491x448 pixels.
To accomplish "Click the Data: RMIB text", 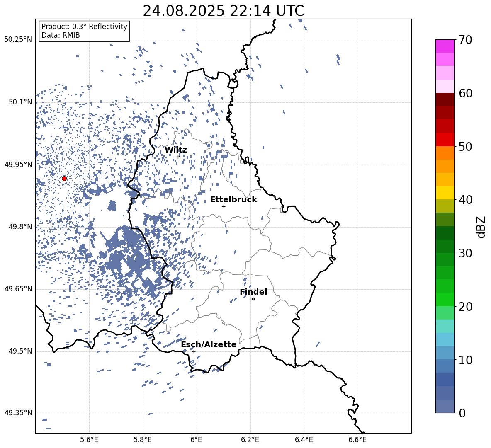I will point(61,35).
